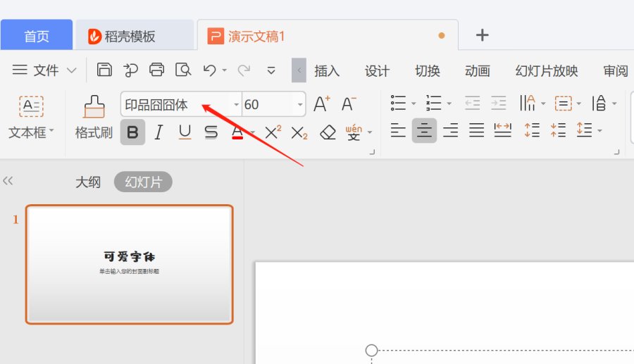Image resolution: width=634 pixels, height=364 pixels.
Task: Click the Print icon
Action: [156, 70]
